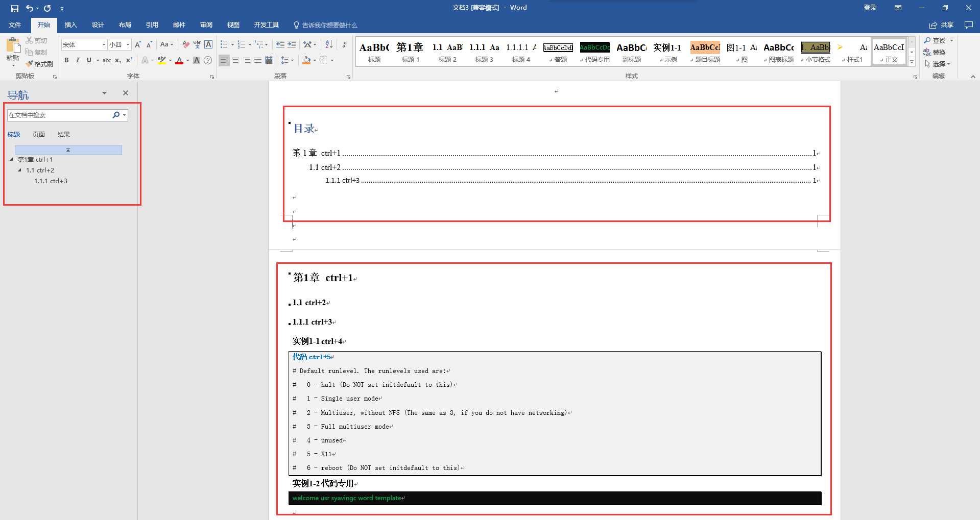
Task: Open the Phonetic Guide (wén) tool
Action: [x=197, y=44]
